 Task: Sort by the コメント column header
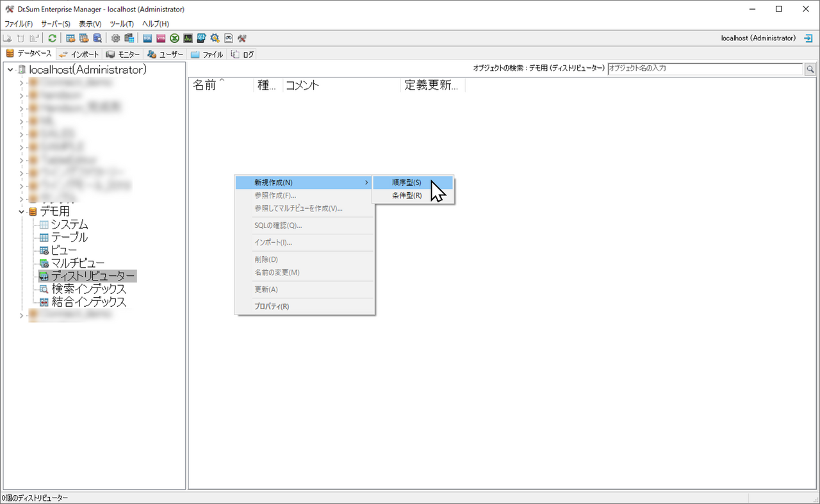point(341,86)
